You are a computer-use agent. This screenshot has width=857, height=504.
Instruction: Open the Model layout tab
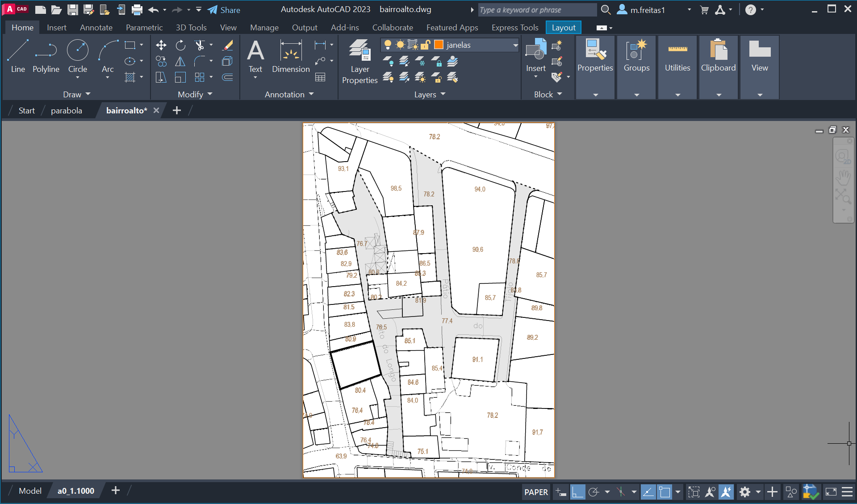[x=30, y=491]
